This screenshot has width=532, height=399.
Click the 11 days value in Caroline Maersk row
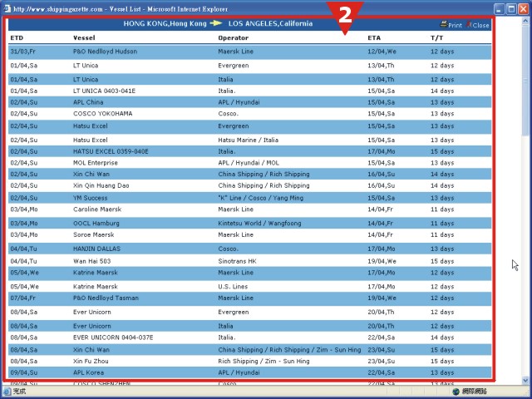click(x=442, y=209)
